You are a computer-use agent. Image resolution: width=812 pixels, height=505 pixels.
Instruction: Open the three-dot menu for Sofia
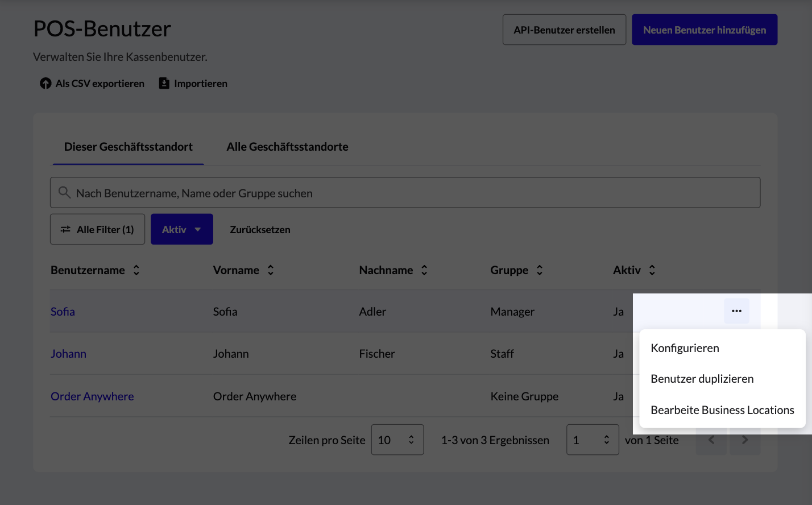click(x=736, y=311)
